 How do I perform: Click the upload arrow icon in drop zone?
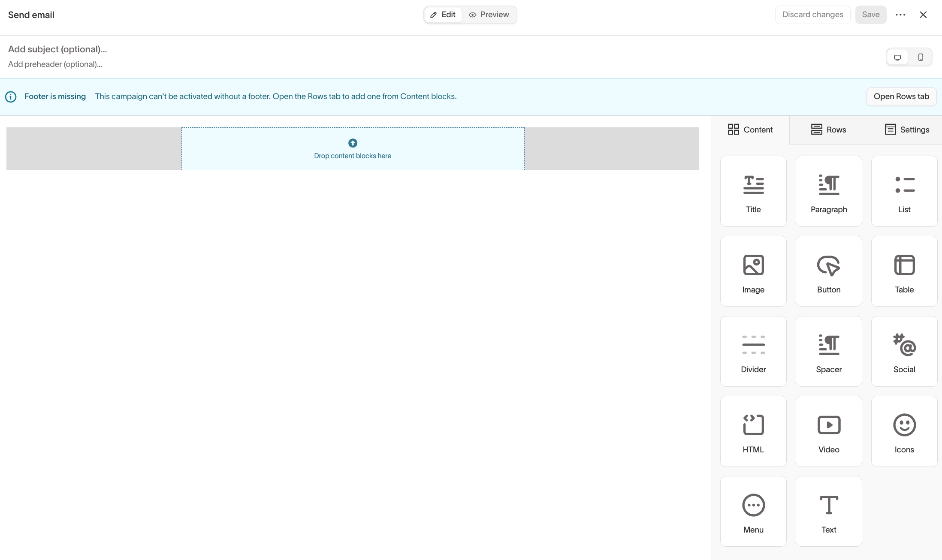pos(353,143)
